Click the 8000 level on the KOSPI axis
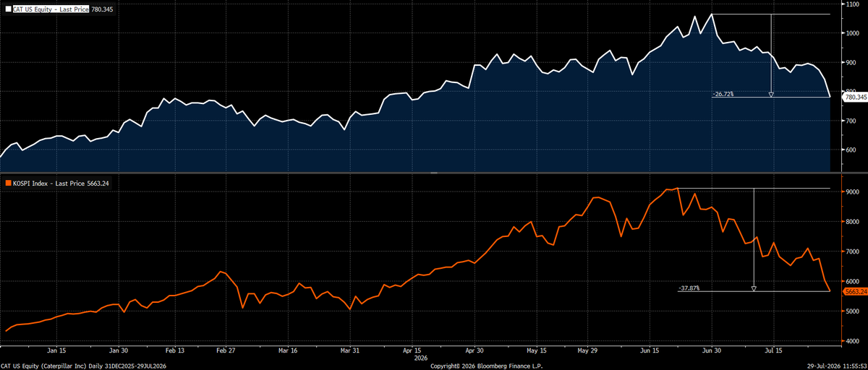 [854, 222]
